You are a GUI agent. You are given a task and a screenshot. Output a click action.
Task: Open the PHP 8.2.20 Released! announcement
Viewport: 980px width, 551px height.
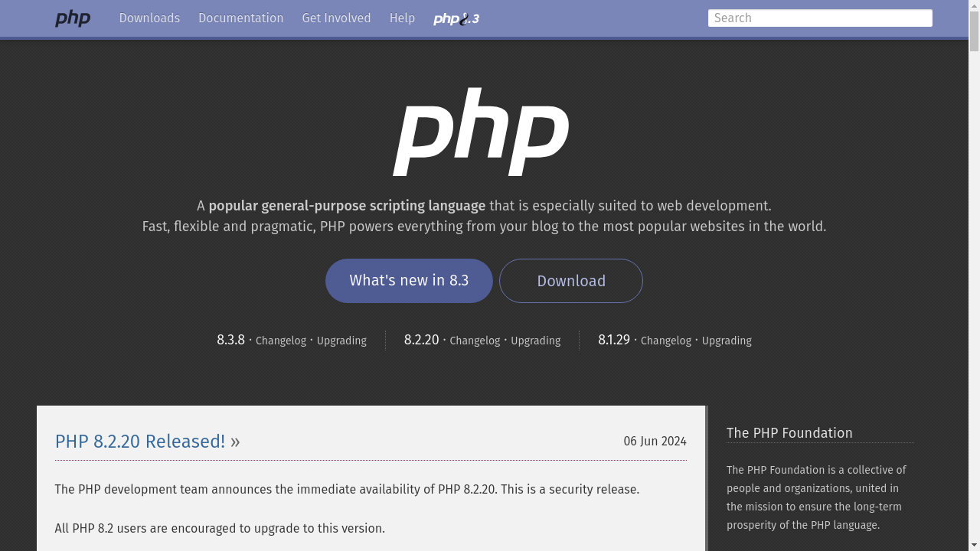tap(139, 442)
